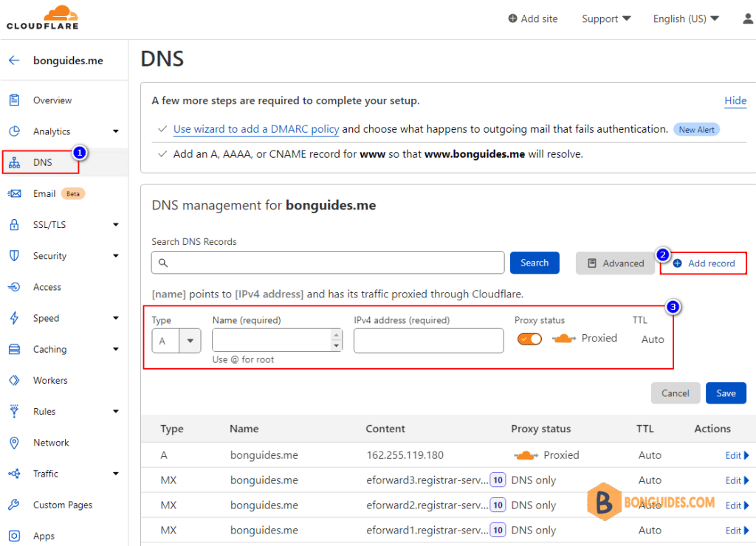This screenshot has height=546, width=756.
Task: Expand the Security menu arrow
Action: tap(116, 256)
